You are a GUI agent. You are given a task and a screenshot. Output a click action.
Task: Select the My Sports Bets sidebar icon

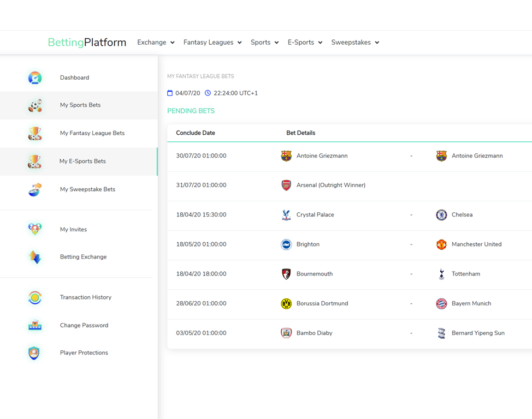35,105
